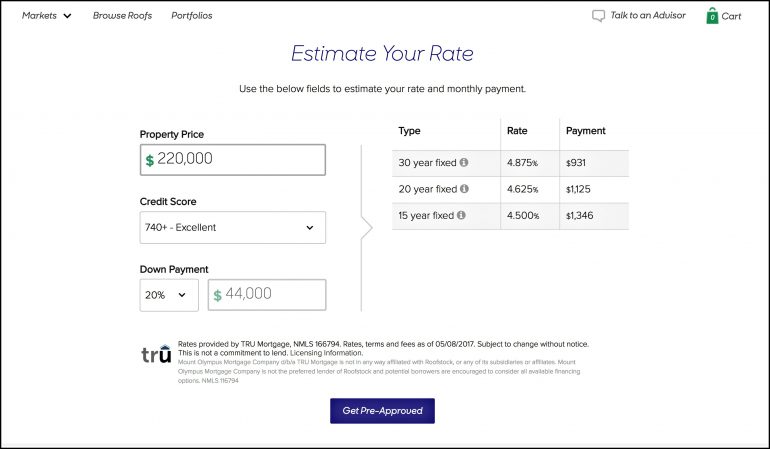Click the info icon beside 20 year fixed
Viewport: 770px width, 449px height.
(464, 189)
